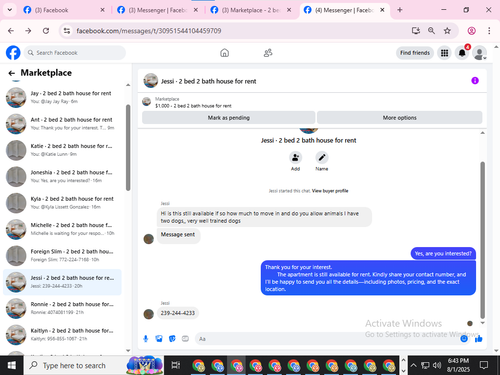Open the Windows notification center icon
Viewport: 500px width, 375px height.
(x=484, y=365)
